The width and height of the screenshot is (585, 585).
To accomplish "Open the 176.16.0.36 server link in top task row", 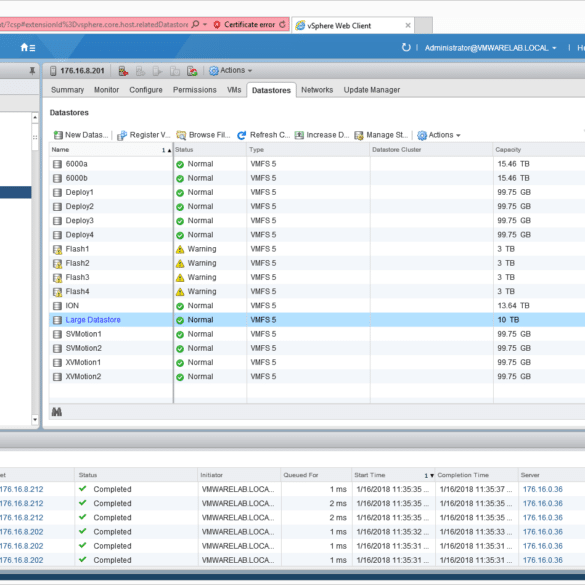I will (x=542, y=489).
